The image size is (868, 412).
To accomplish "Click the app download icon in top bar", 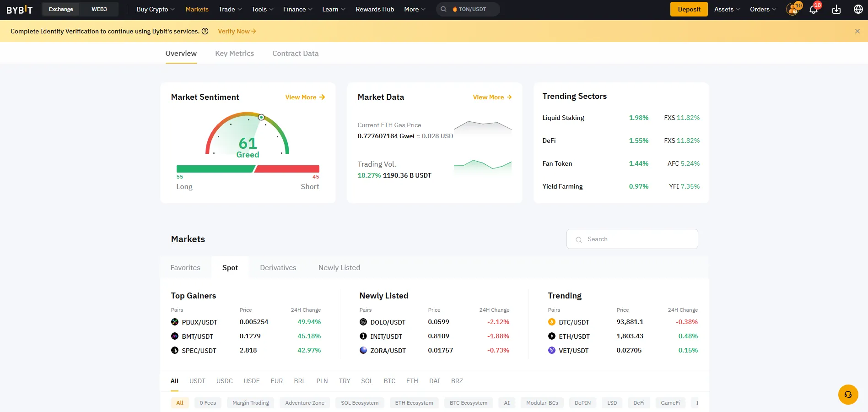I will (836, 9).
